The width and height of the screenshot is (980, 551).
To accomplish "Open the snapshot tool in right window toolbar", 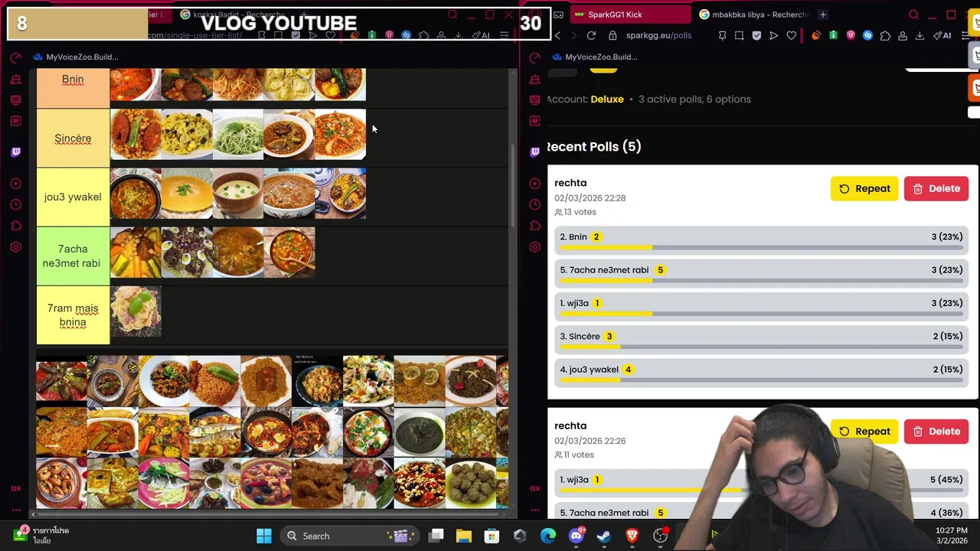I will [739, 35].
